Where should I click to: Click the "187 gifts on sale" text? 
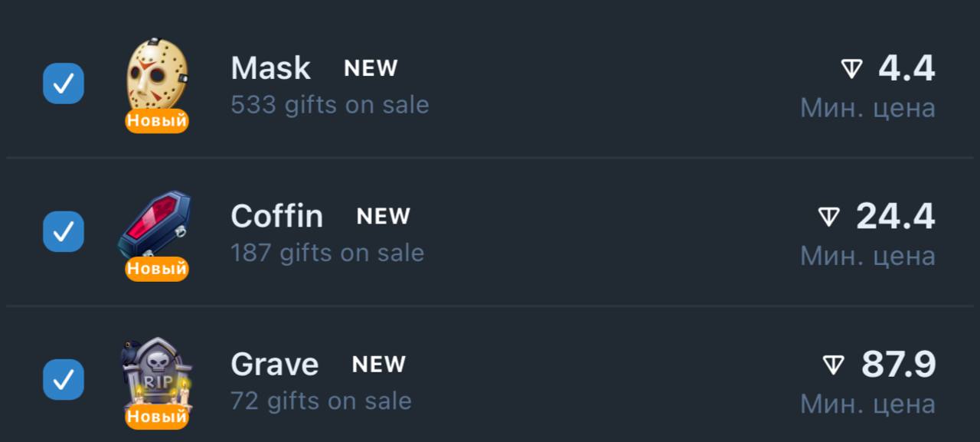[327, 252]
